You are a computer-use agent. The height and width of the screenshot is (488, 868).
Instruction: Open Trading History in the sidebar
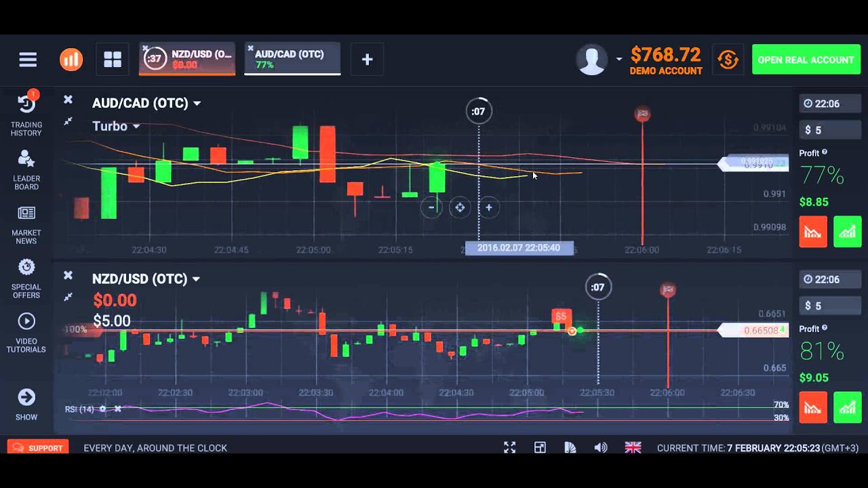point(26,113)
